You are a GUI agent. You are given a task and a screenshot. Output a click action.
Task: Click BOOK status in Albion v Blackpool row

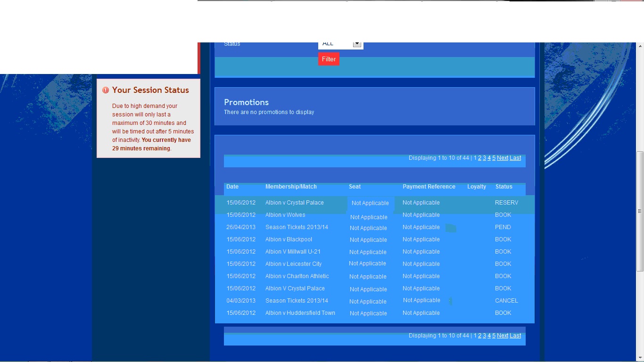click(x=503, y=239)
